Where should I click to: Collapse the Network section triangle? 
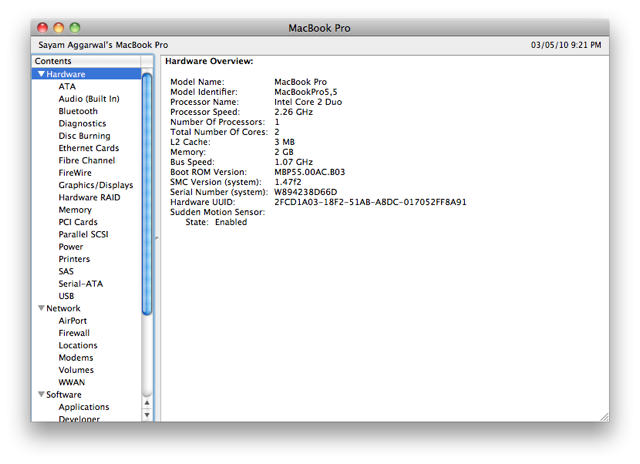(41, 308)
